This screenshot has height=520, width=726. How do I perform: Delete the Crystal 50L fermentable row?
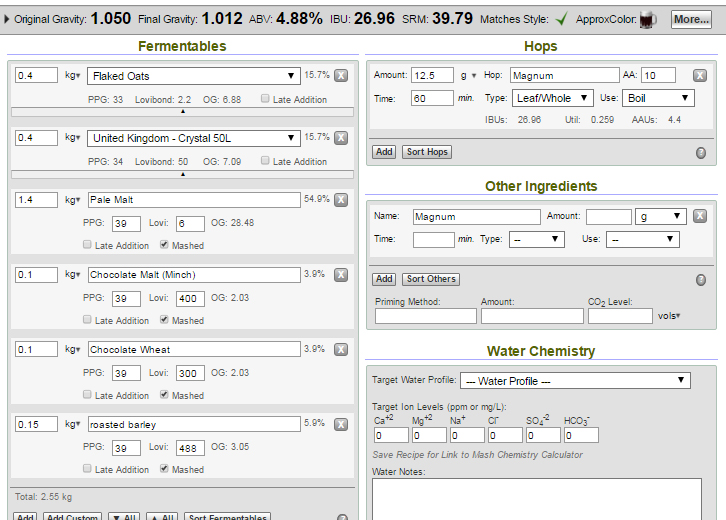click(x=341, y=138)
